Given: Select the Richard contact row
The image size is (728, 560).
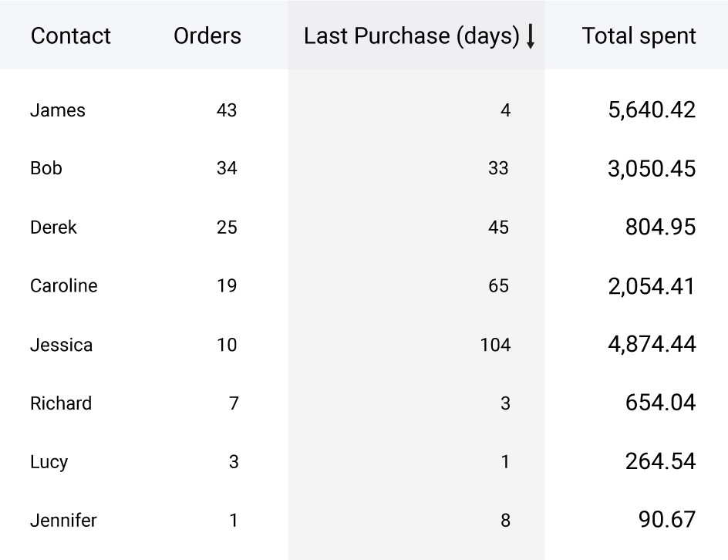Looking at the screenshot, I should [x=61, y=403].
